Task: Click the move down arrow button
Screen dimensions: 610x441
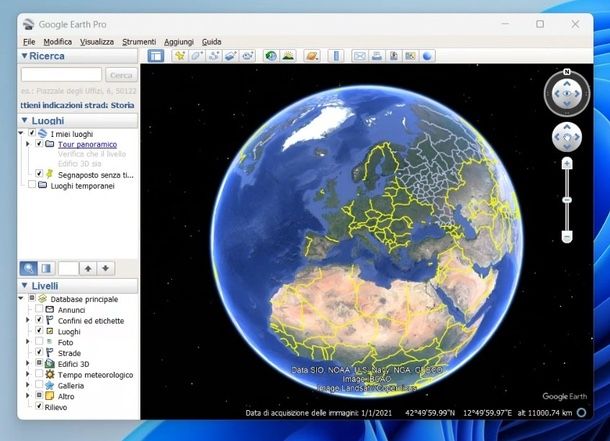Action: [x=105, y=268]
